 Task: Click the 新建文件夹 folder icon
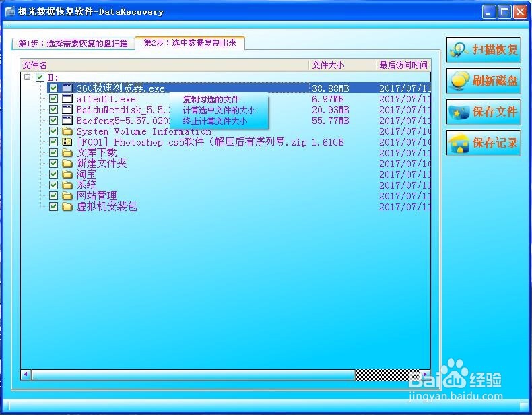click(67, 163)
